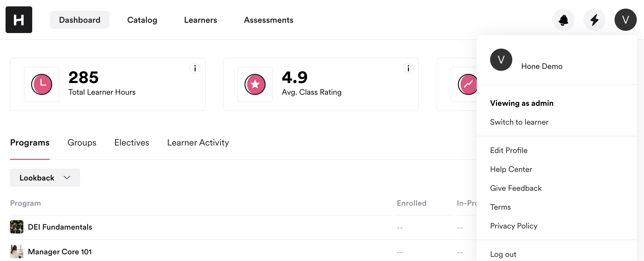This screenshot has width=644, height=261.
Task: View info tooltip for Avg. Class Rating
Action: point(408,68)
